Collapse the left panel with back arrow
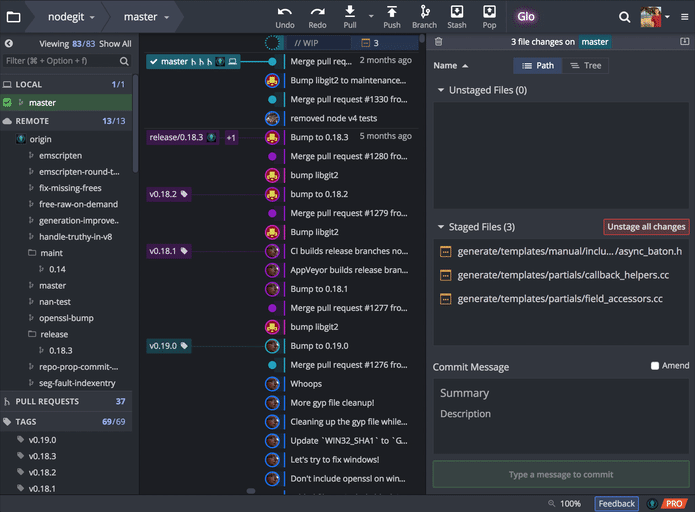The height and width of the screenshot is (512, 695). pos(8,43)
